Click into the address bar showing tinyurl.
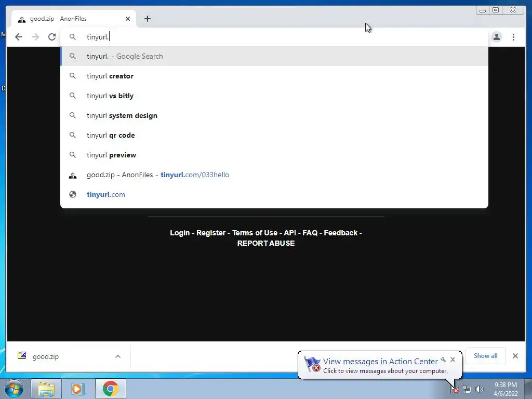The width and height of the screenshot is (532, 399). click(x=274, y=37)
